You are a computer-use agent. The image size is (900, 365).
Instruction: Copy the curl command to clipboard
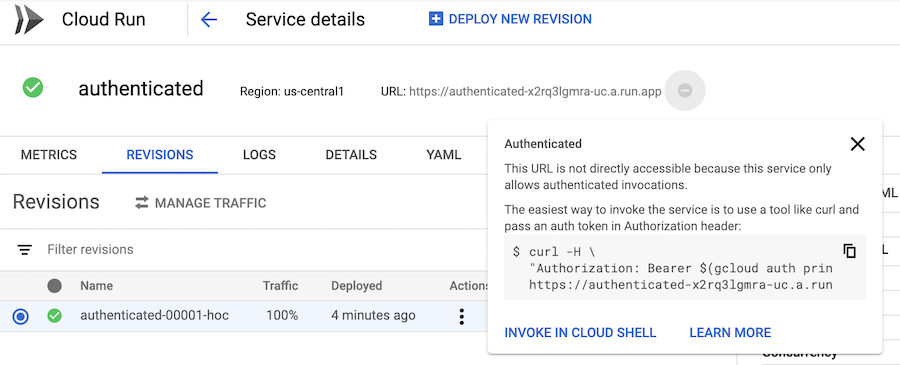[849, 251]
